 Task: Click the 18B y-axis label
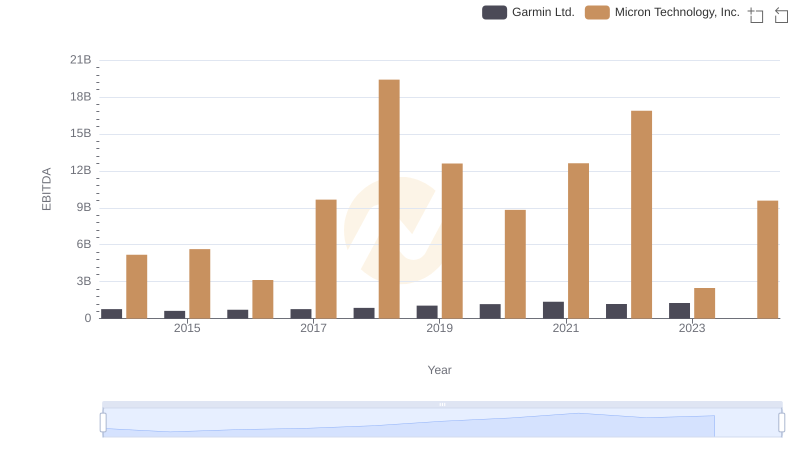click(81, 97)
